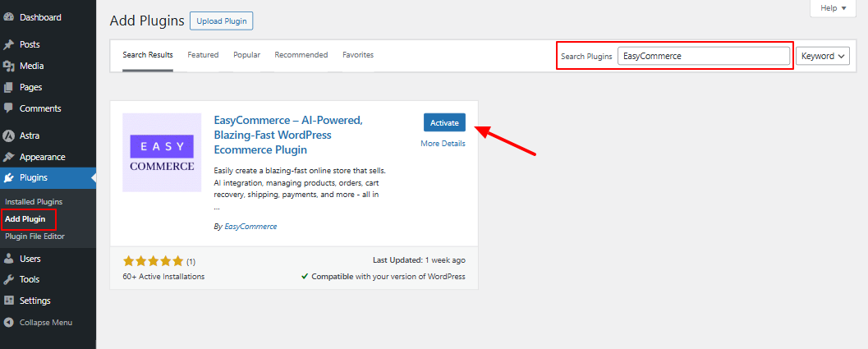The height and width of the screenshot is (349, 868).
Task: Click the Appearance paintbrush icon
Action: click(x=8, y=157)
